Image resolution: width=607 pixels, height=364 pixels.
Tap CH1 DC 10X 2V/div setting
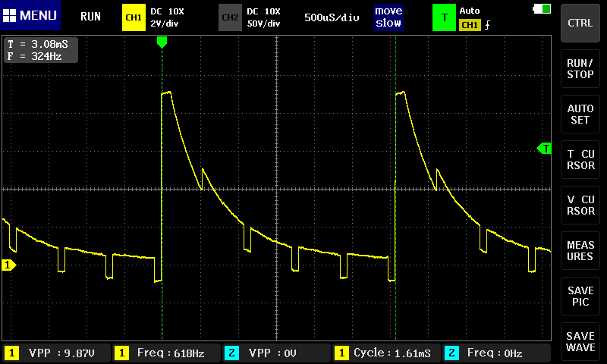(x=167, y=17)
